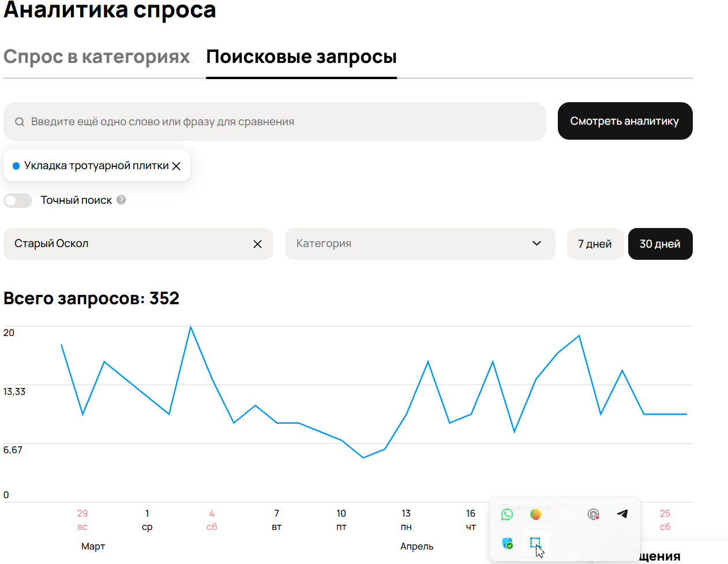Click the help question mark near Точный поиск
The image size is (728, 564).
121,200
